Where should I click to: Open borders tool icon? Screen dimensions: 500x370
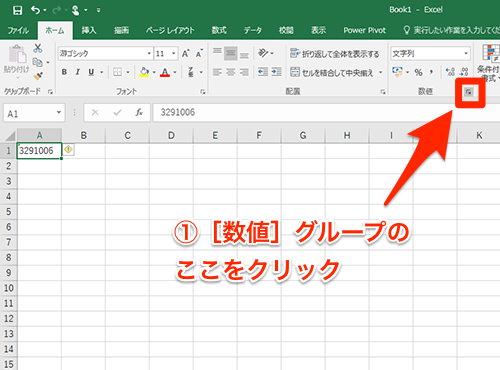pos(117,72)
